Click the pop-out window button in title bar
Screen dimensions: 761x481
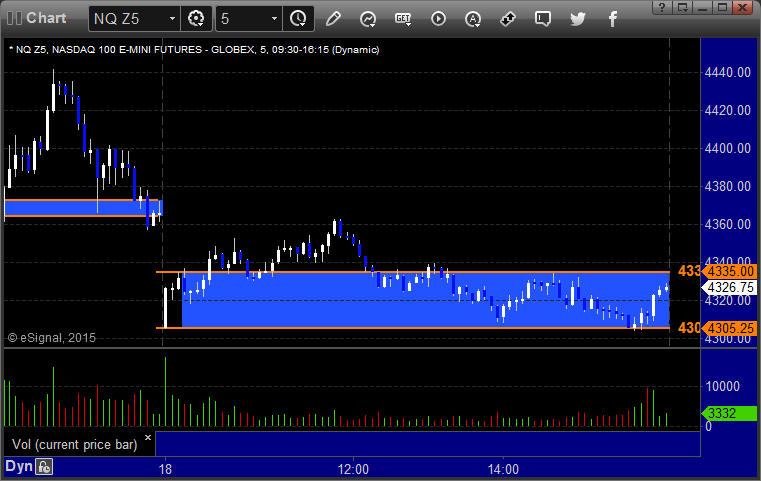pyautogui.click(x=682, y=7)
